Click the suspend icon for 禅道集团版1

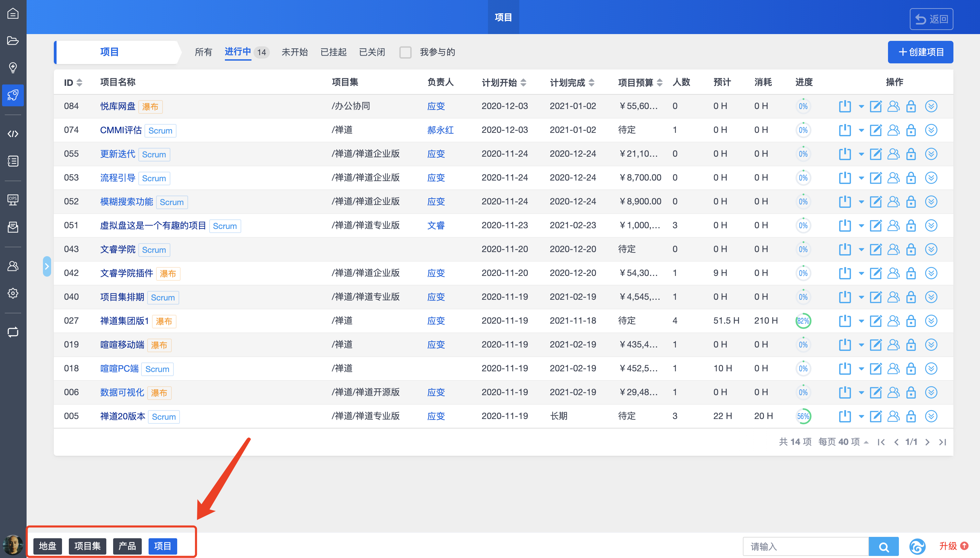click(x=845, y=321)
